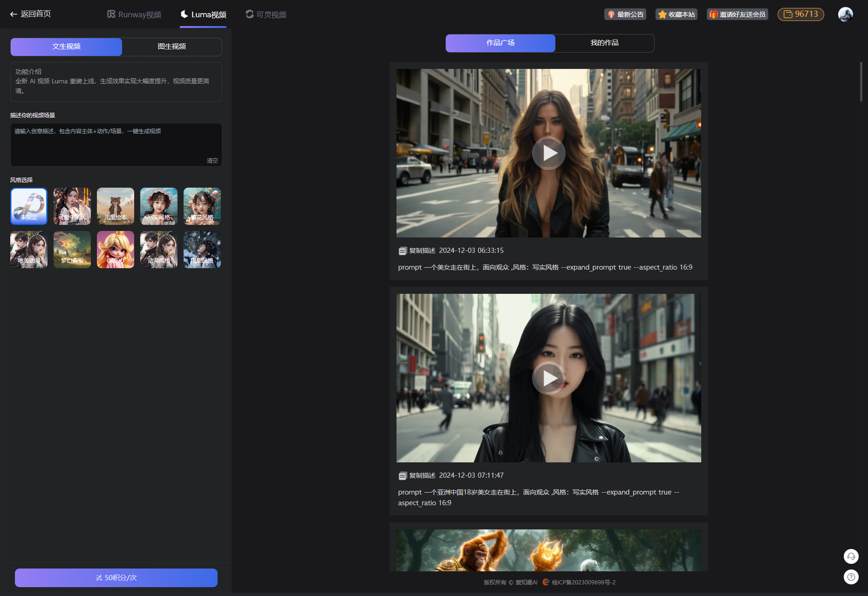Open the help question-mark icon
This screenshot has width=868, height=596.
pyautogui.click(x=851, y=577)
